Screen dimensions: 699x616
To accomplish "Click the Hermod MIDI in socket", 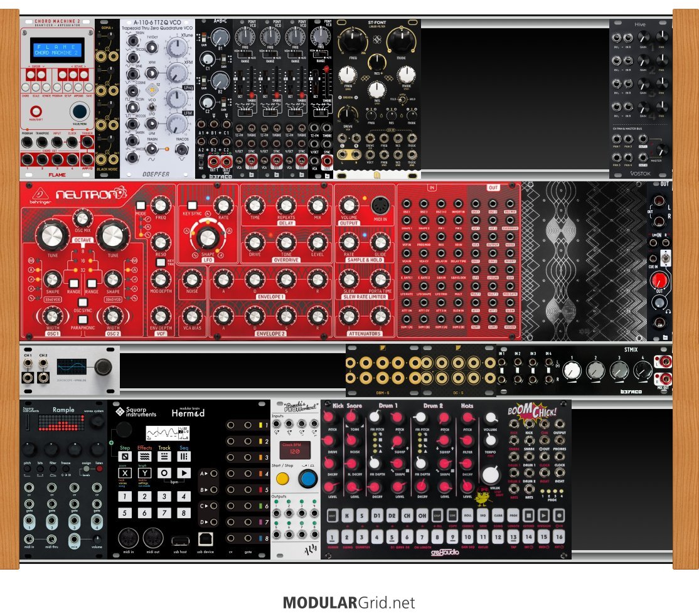I will click(x=129, y=538).
